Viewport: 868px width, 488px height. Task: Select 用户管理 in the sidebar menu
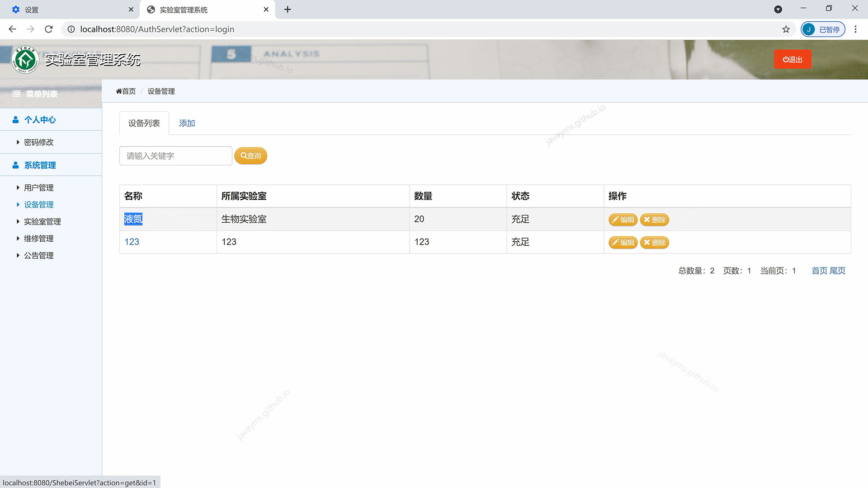[x=39, y=188]
